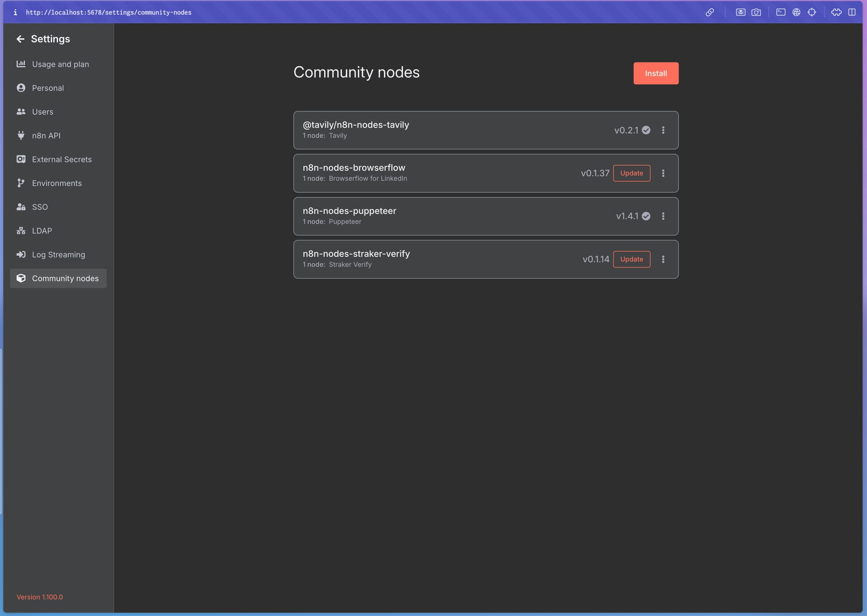Screen dimensions: 867x616
Task: Click the verified badge on puppeteer package
Action: pyautogui.click(x=646, y=216)
